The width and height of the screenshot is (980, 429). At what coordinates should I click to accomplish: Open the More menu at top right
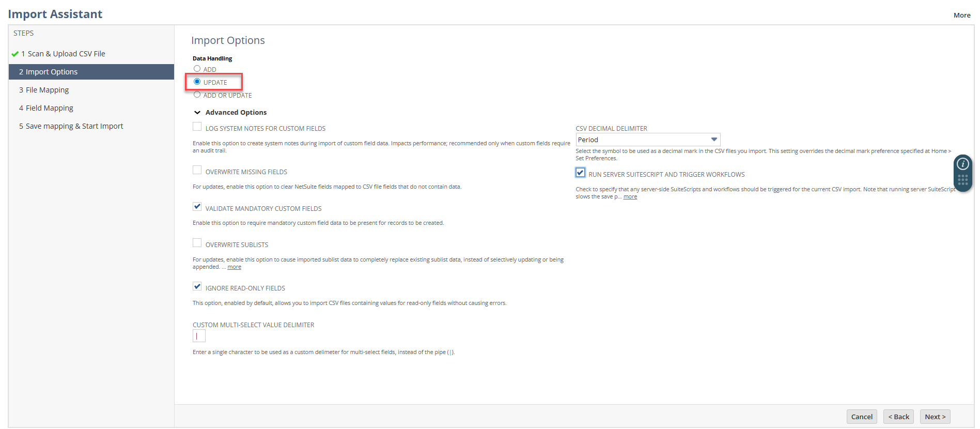pyautogui.click(x=961, y=15)
